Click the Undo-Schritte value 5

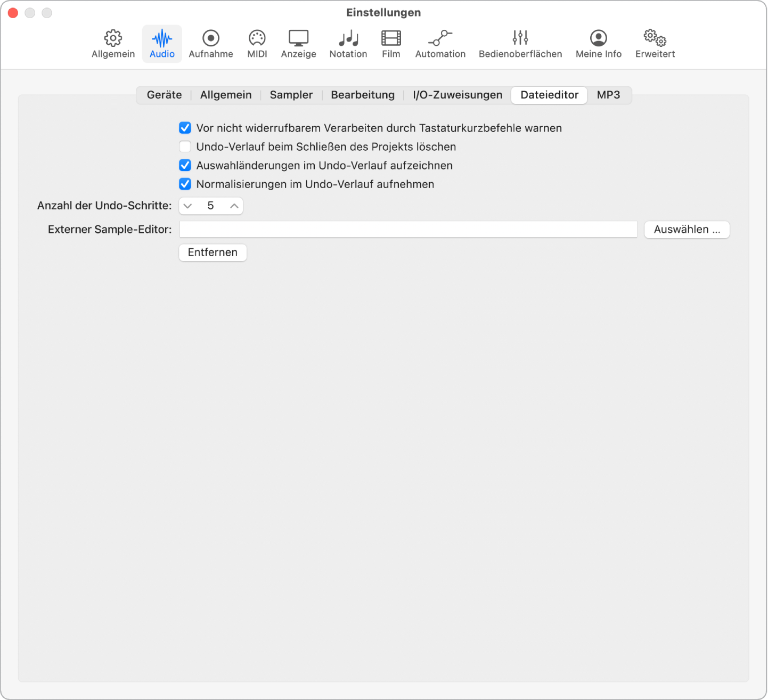pyautogui.click(x=210, y=206)
